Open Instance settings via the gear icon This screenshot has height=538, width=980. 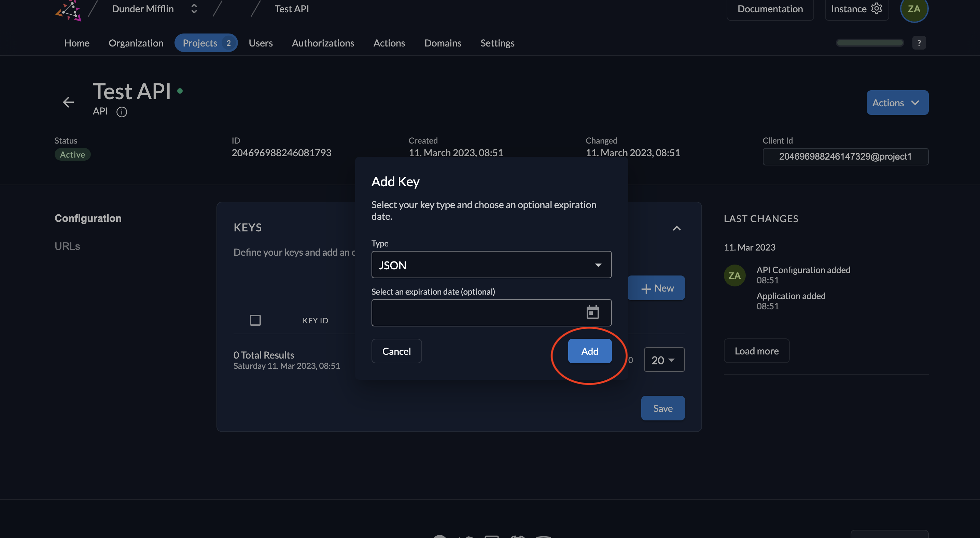coord(876,9)
